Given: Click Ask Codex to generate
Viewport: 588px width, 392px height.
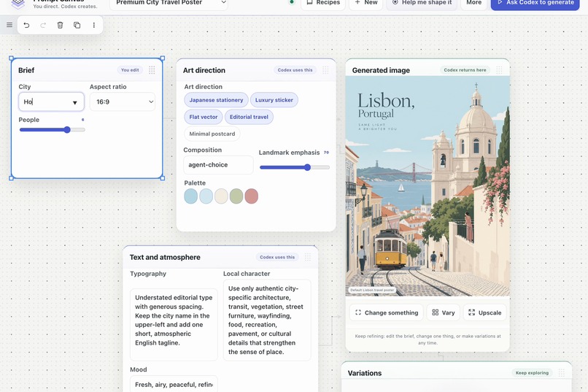Looking at the screenshot, I should pos(535,3).
